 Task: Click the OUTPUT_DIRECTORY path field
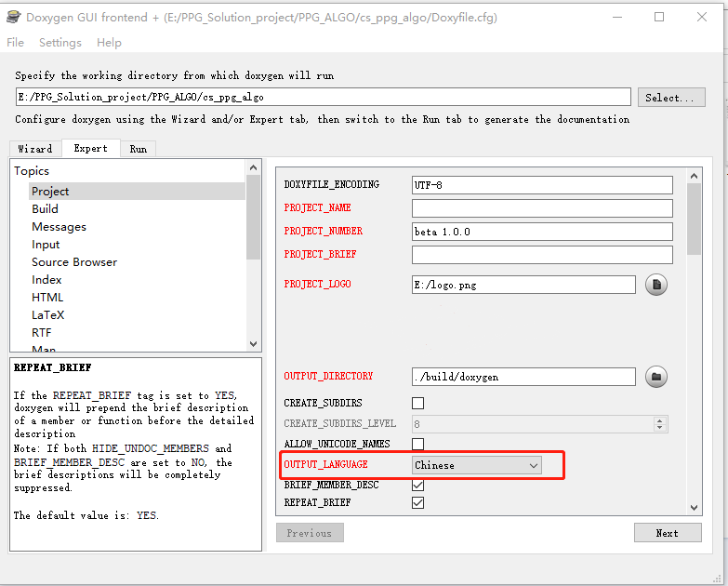tap(523, 377)
